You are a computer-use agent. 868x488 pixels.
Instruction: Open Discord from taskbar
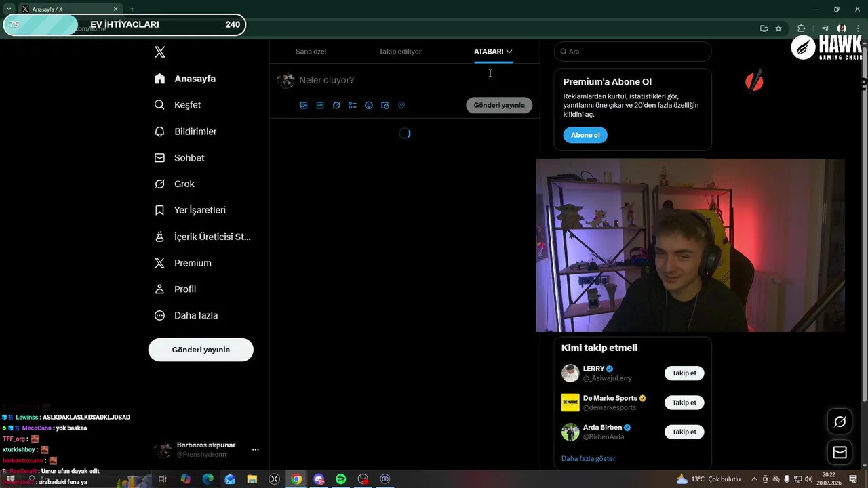(x=319, y=479)
